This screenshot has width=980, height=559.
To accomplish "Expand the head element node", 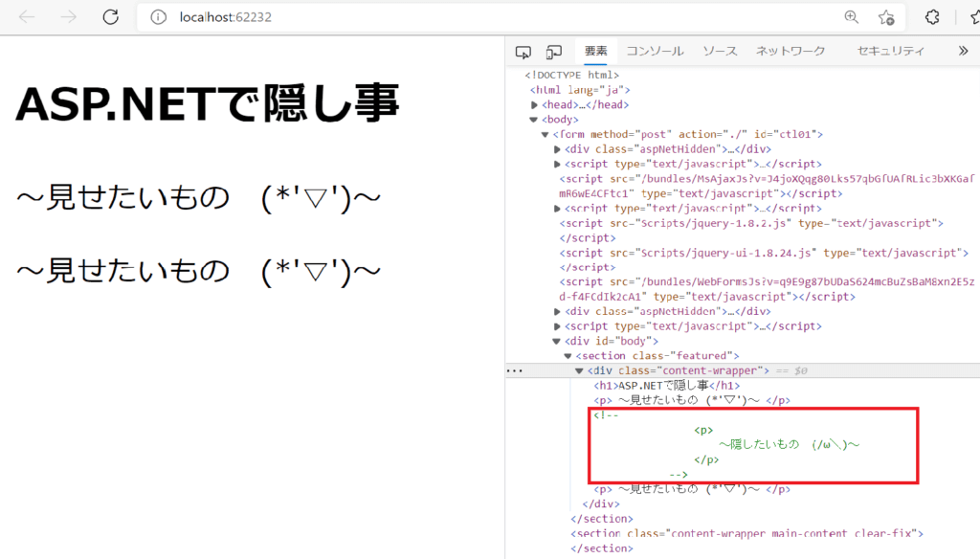I will click(534, 105).
